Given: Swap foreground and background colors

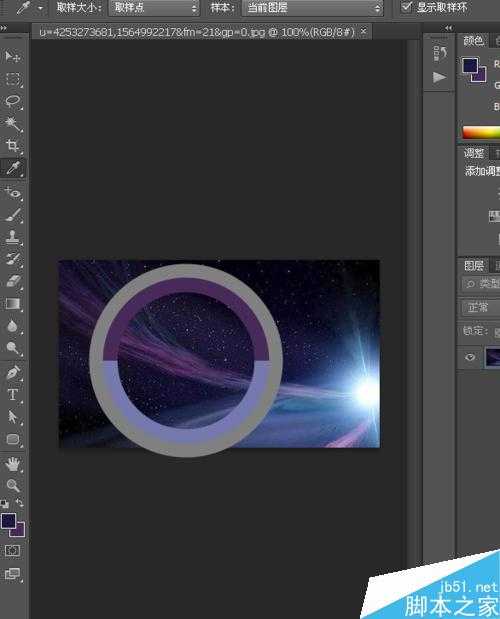Looking at the screenshot, I should point(19,503).
